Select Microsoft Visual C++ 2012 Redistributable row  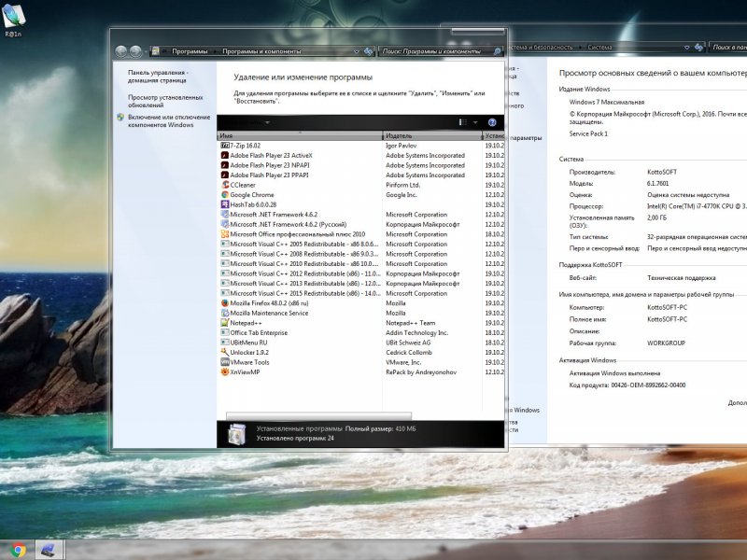(360, 273)
